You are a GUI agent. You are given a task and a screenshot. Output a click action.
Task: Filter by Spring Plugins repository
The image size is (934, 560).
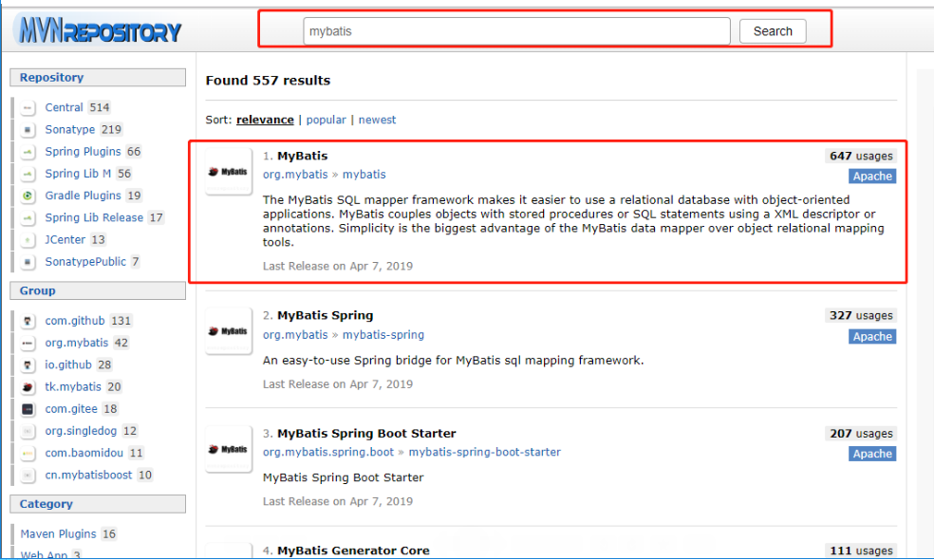coord(83,152)
